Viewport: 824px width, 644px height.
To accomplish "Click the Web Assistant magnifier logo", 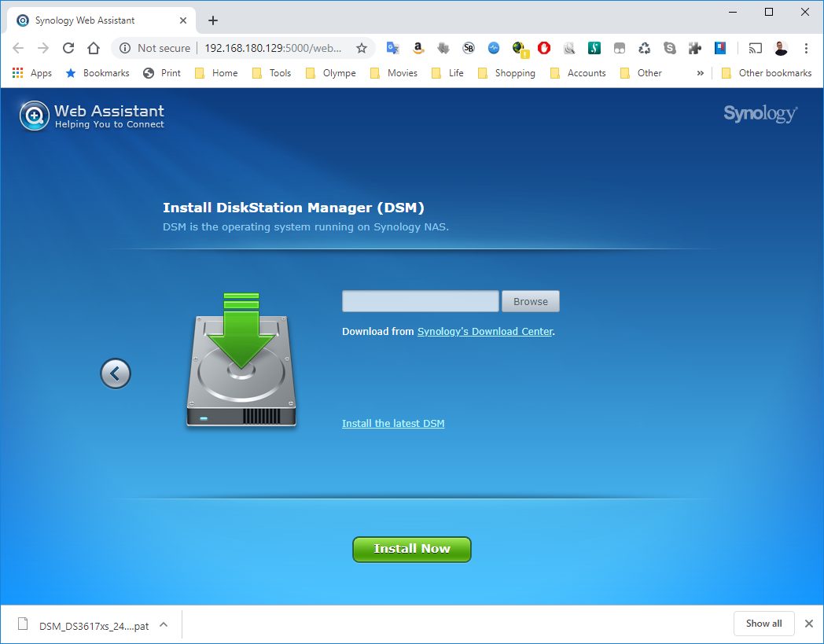I will click(34, 116).
